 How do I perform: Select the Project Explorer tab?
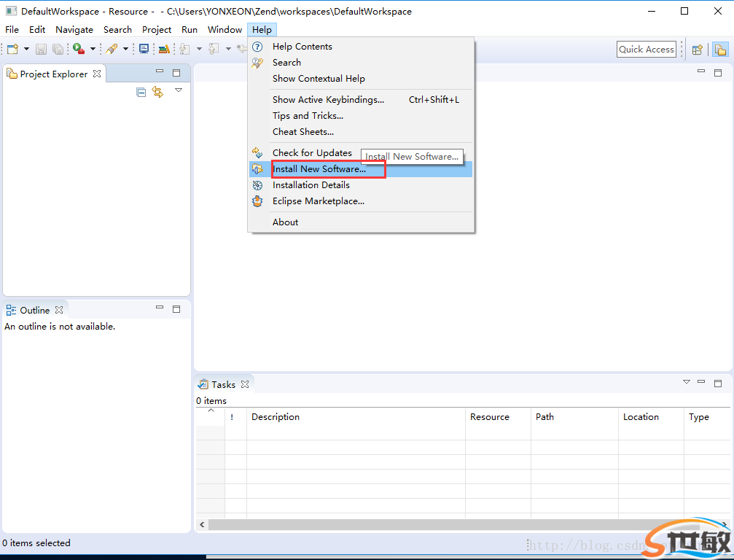tap(53, 74)
